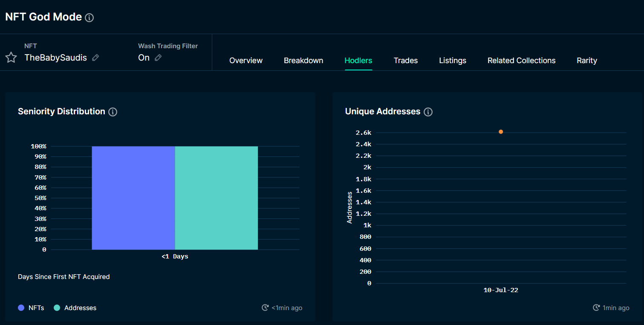Toggle Addresses series in chart legend
Image resolution: width=644 pixels, height=325 pixels.
click(75, 308)
